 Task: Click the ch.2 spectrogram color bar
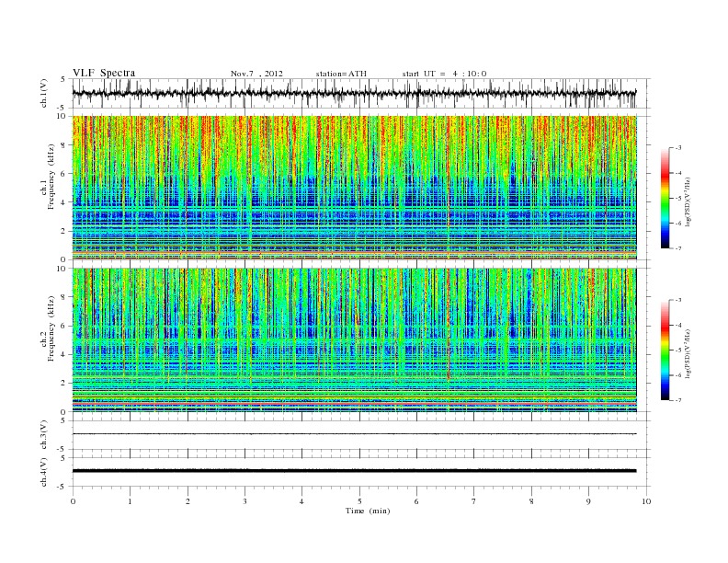point(665,350)
